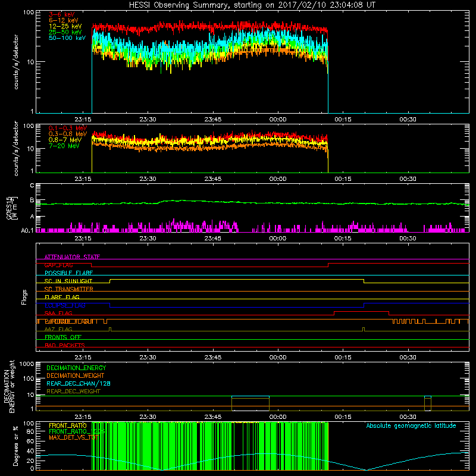
Task: Click the green FRONTS_OFF label
Action: (62, 337)
